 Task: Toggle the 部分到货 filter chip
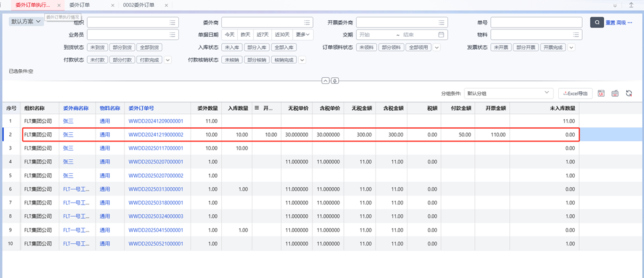click(x=123, y=48)
